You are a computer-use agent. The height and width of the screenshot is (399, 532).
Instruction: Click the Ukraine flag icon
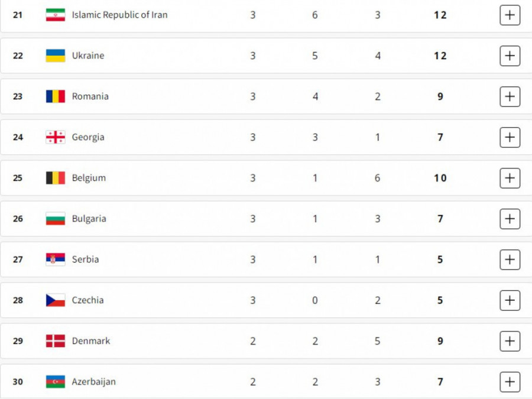click(56, 56)
